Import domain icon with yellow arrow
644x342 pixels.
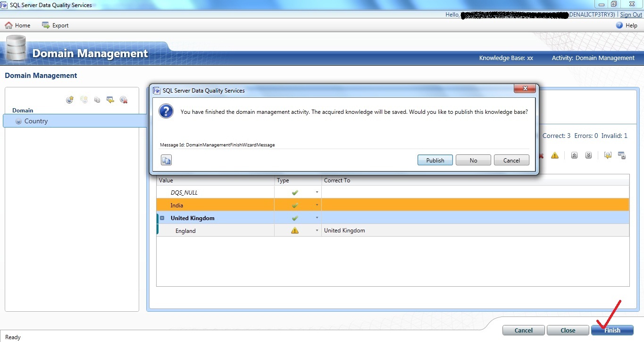tap(110, 100)
